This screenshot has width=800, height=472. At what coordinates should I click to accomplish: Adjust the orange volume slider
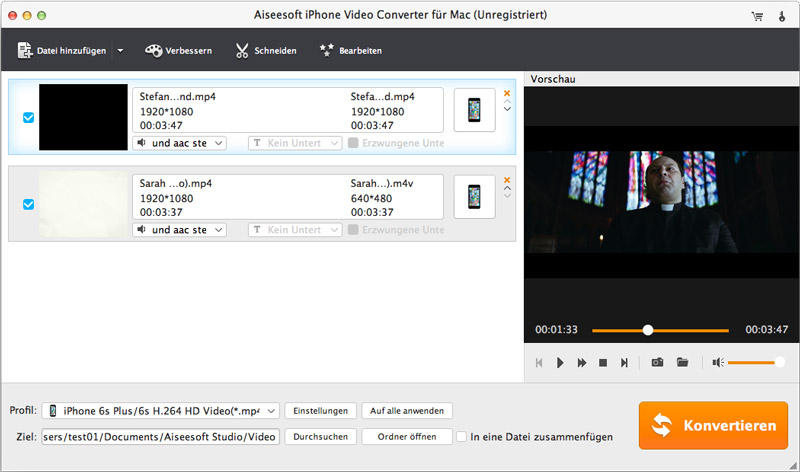(756, 362)
